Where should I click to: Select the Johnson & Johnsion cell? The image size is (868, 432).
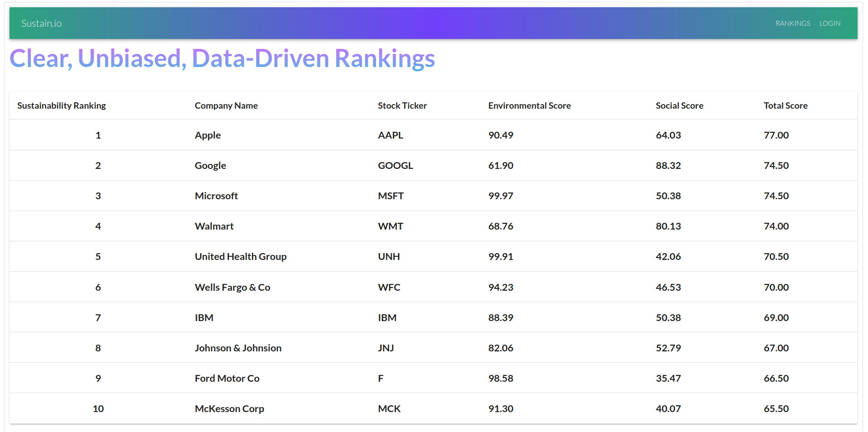(238, 348)
